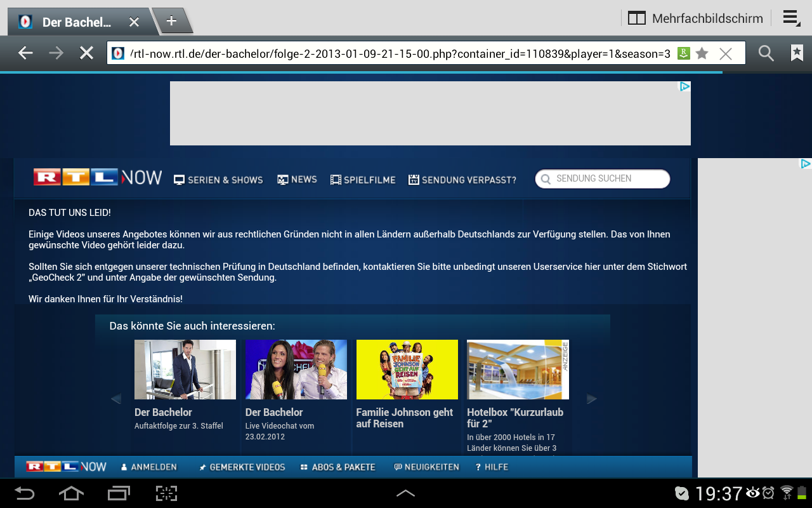Tap the Android recent apps button
The height and width of the screenshot is (508, 812).
point(119,493)
